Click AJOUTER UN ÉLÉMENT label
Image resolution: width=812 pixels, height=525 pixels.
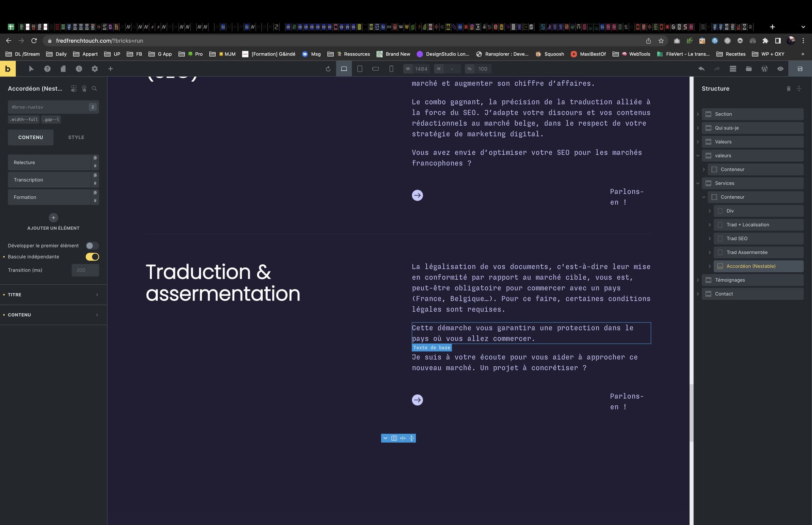point(53,228)
